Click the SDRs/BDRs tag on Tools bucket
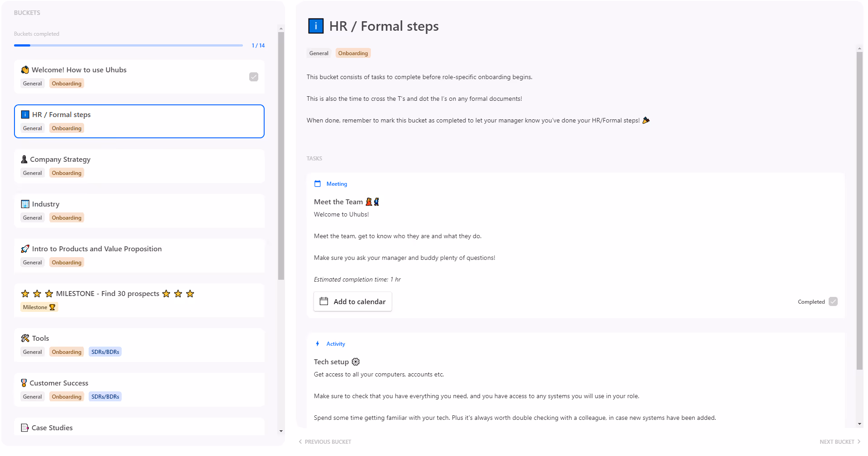 (x=105, y=352)
